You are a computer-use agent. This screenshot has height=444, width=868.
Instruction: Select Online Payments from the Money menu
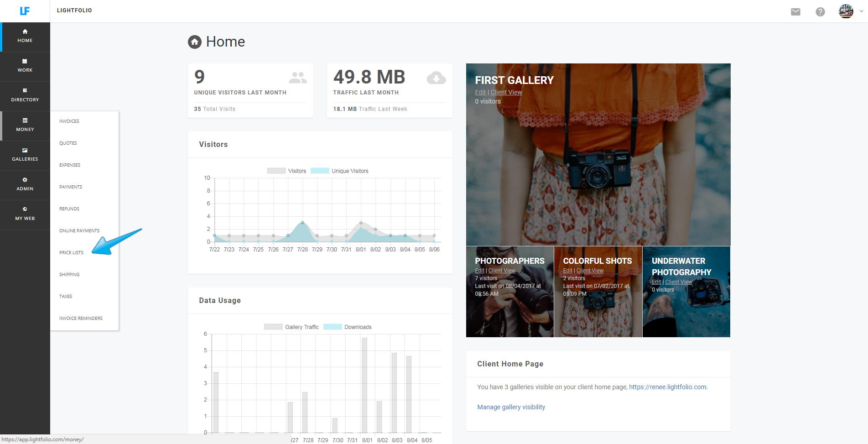[79, 231]
